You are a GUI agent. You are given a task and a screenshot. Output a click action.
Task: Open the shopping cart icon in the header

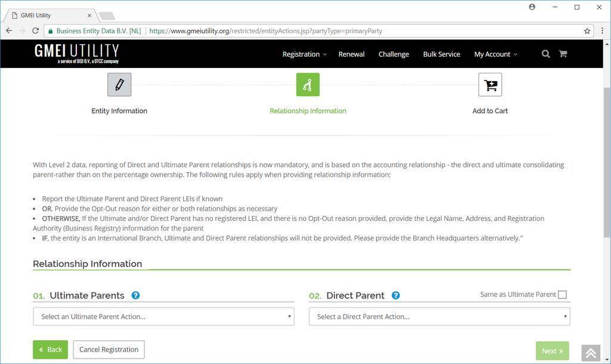point(563,54)
